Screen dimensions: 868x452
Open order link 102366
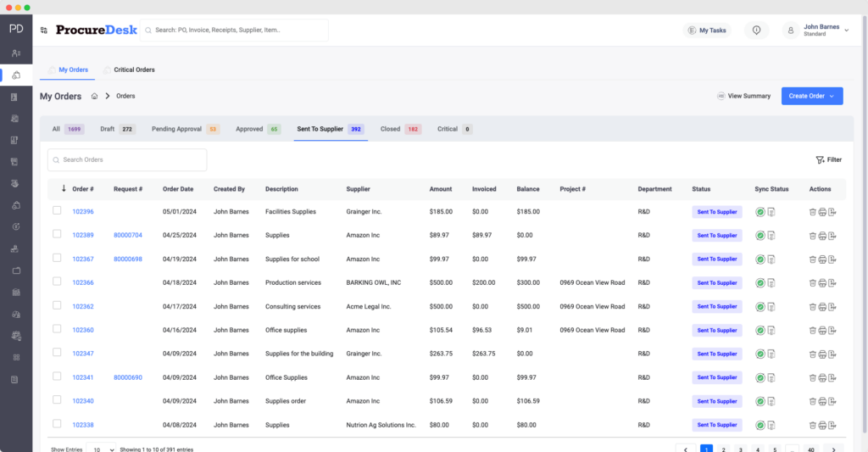point(83,282)
